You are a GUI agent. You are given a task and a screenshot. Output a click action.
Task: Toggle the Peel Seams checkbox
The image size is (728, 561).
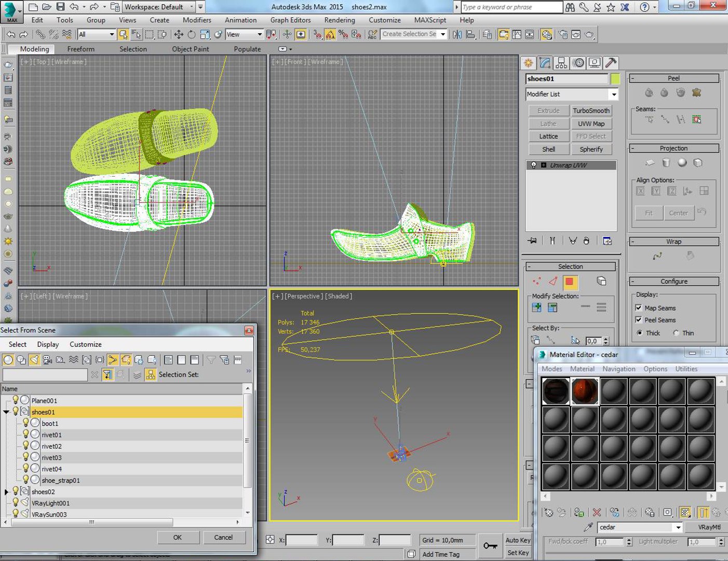[639, 320]
